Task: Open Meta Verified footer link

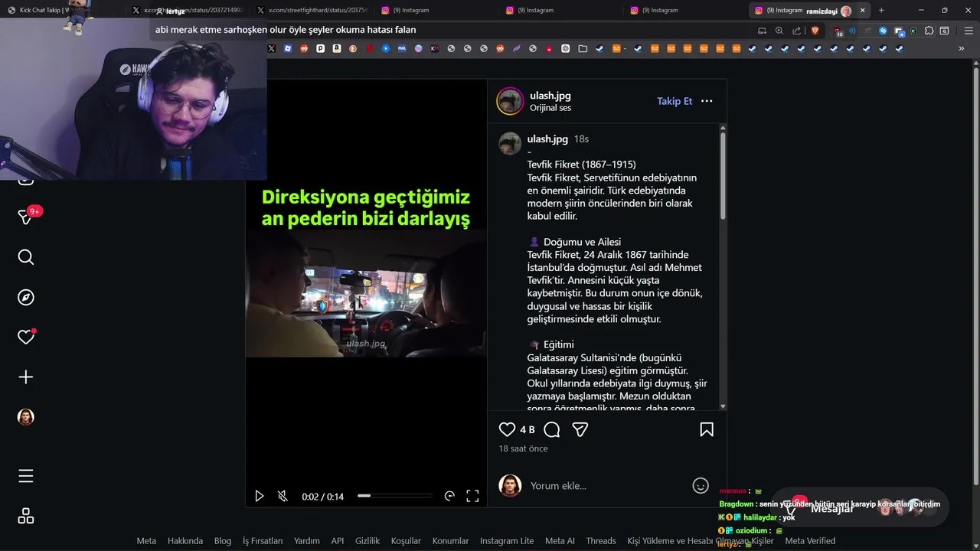Action: [810, 541]
